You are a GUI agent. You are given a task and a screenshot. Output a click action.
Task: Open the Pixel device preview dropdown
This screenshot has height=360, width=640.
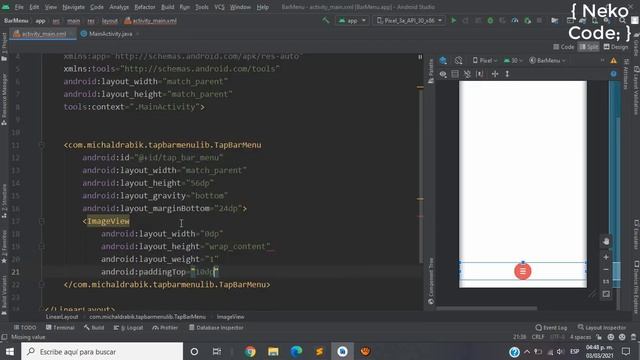pos(485,60)
